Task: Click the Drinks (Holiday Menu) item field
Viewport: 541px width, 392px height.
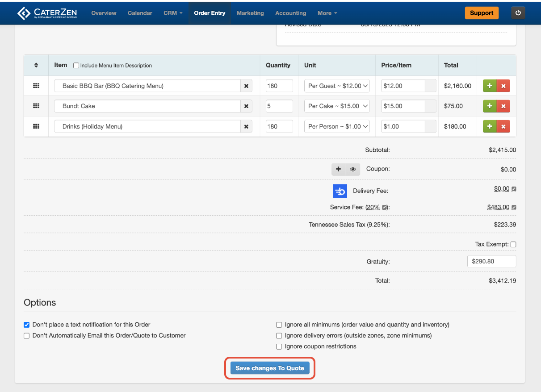Action: pos(147,126)
